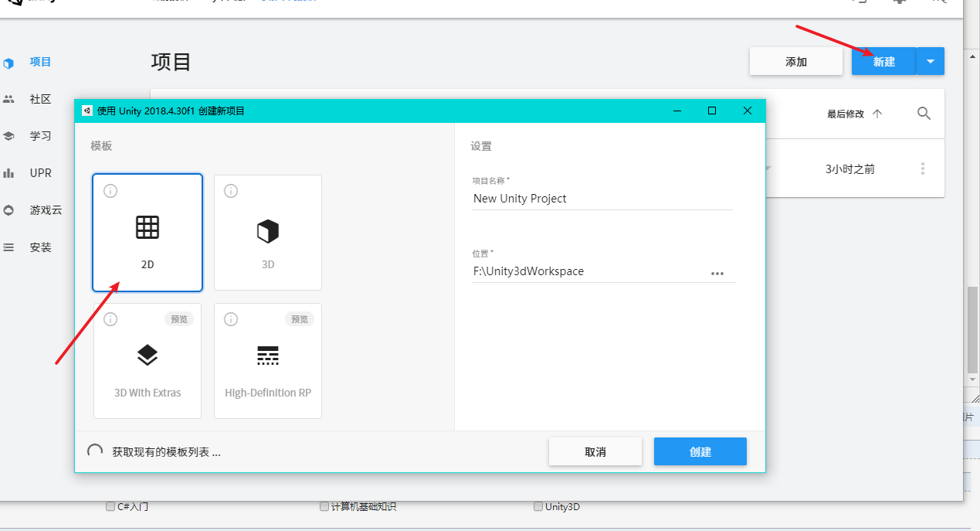Minimize the create project dialog
Viewport: 980px width, 531px height.
(x=677, y=111)
